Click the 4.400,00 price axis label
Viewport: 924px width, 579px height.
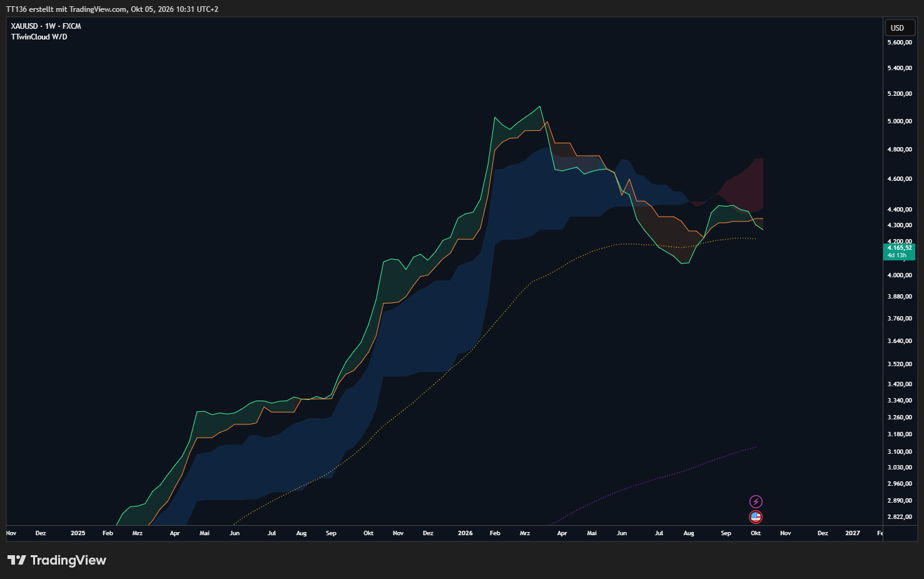click(x=900, y=210)
